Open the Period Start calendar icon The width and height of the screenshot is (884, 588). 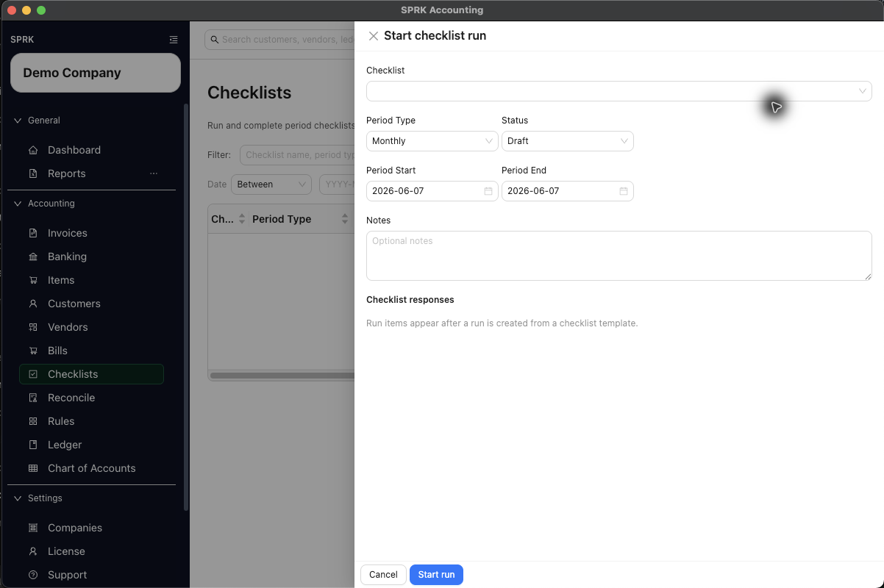coord(488,191)
